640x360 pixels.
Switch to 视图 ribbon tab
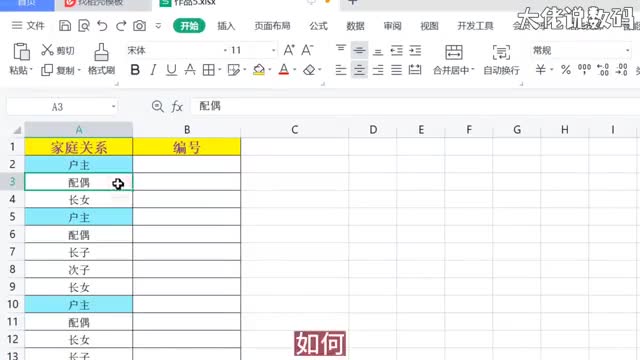429,26
